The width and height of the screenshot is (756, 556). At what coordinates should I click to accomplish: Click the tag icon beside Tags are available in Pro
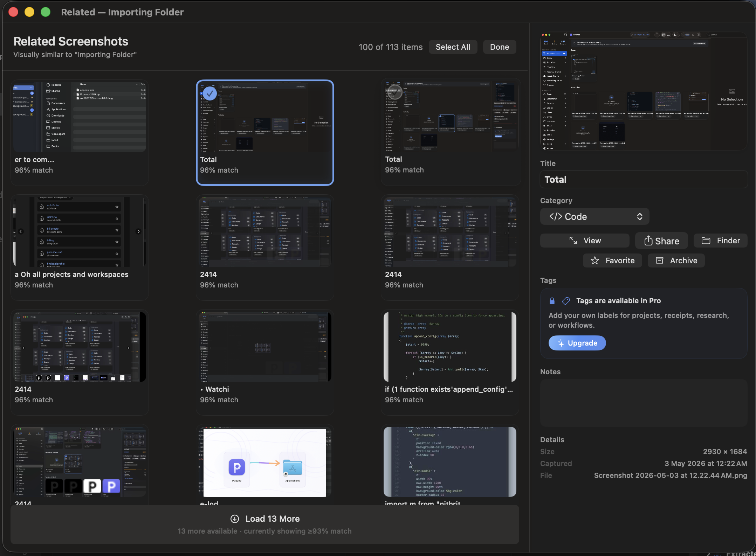566,301
